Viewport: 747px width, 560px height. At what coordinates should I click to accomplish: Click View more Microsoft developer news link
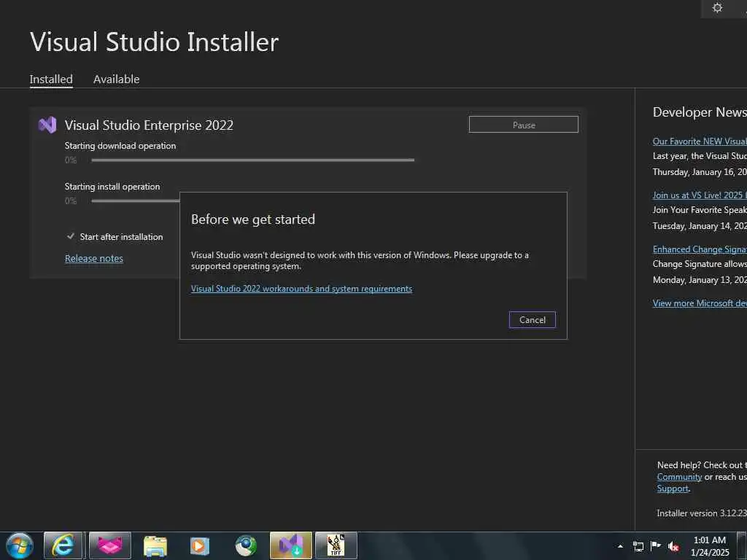click(700, 303)
